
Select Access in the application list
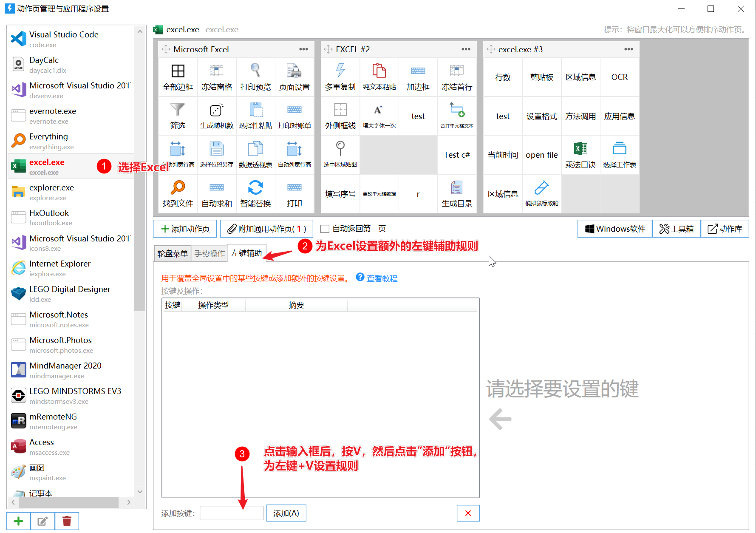click(71, 446)
